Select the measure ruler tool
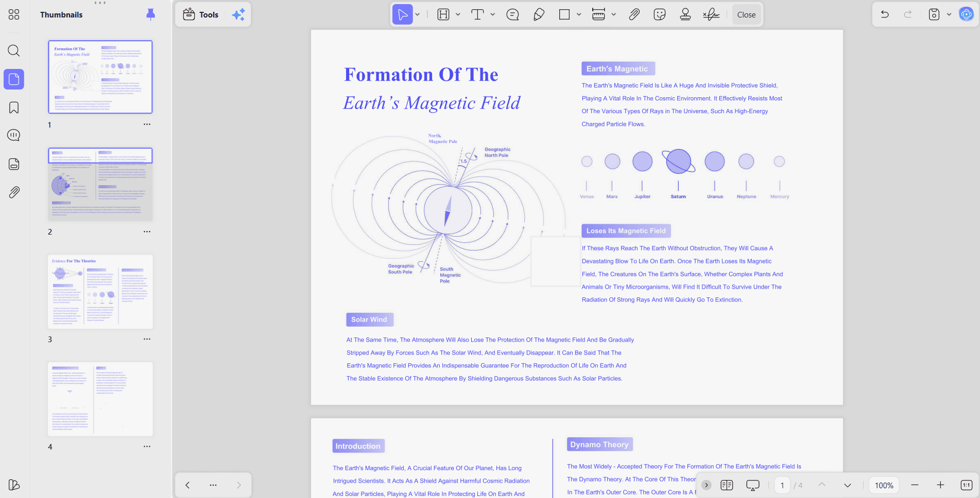 click(598, 14)
